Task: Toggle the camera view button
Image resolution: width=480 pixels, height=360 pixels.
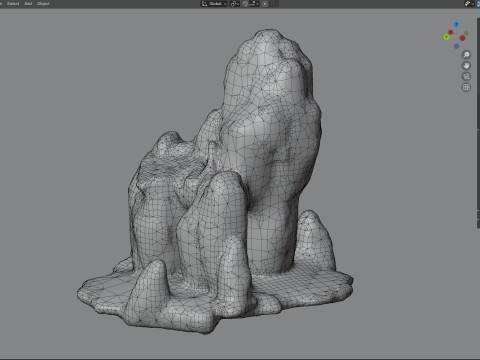Action: click(466, 76)
